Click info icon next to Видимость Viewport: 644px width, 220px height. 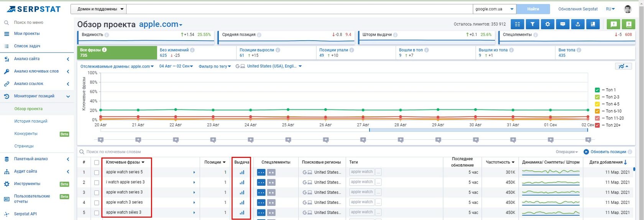pos(107,35)
